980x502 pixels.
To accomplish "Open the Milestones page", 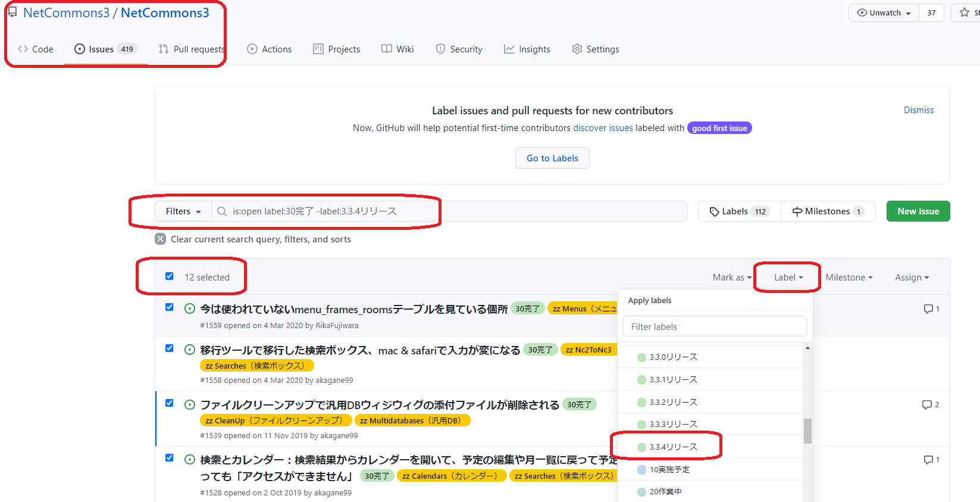I will point(828,211).
